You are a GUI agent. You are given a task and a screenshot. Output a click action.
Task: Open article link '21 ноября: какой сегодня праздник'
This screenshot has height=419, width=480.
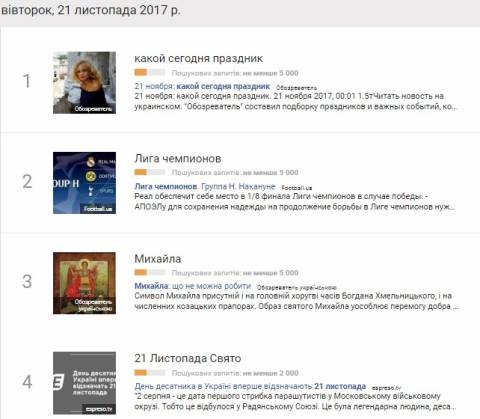click(x=202, y=86)
